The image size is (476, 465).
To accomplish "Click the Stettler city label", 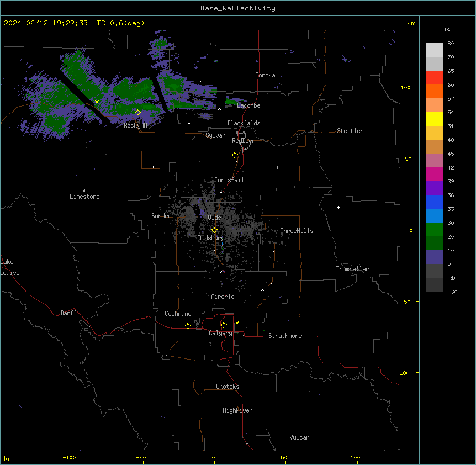I will click(x=350, y=131).
